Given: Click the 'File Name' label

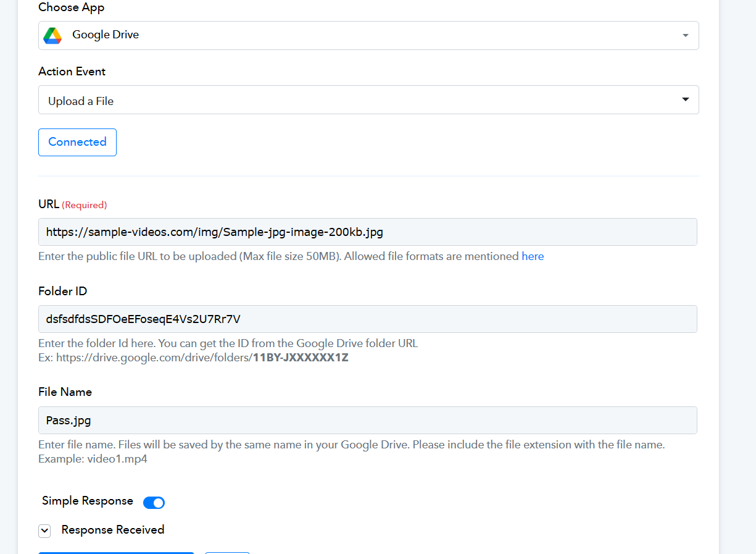Looking at the screenshot, I should tap(65, 392).
